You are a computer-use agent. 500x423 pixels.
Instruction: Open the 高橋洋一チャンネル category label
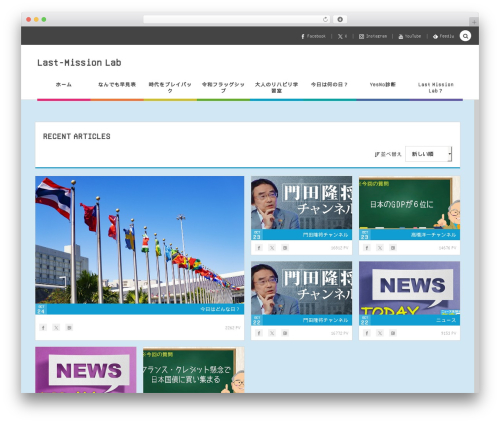point(433,235)
